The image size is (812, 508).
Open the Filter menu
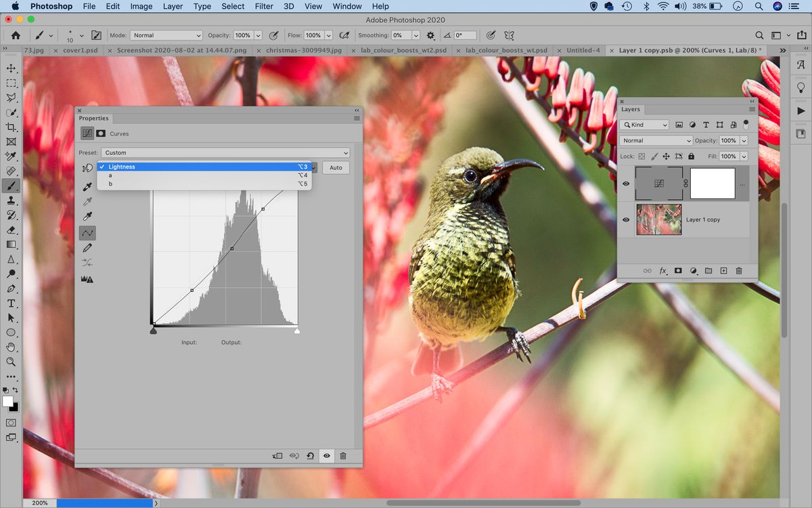[264, 6]
